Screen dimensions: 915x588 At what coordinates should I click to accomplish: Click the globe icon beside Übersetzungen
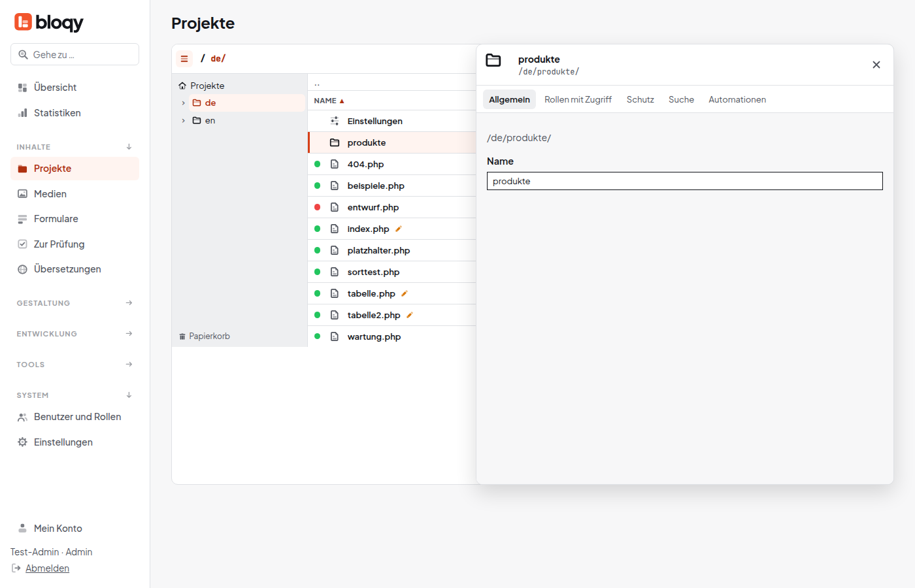pos(22,269)
